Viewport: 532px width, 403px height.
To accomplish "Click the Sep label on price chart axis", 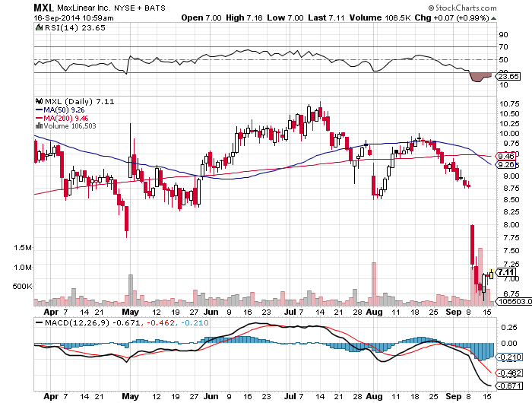I will [x=454, y=312].
